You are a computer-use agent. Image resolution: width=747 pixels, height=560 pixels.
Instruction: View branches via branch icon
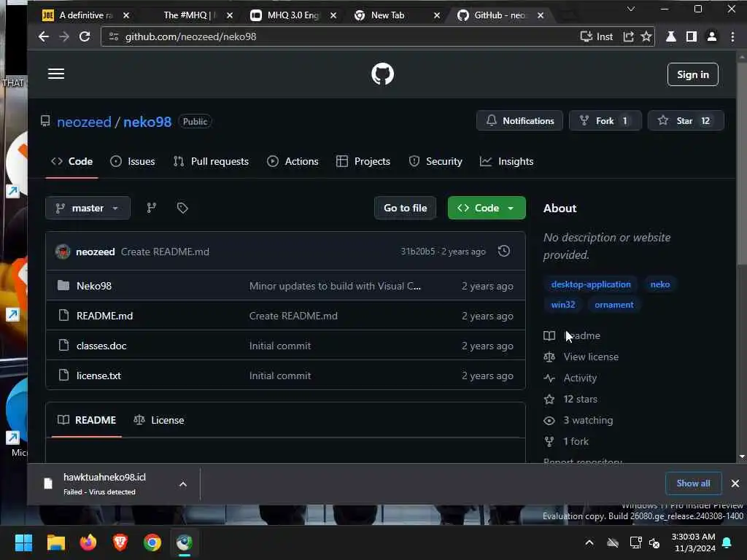[152, 208]
